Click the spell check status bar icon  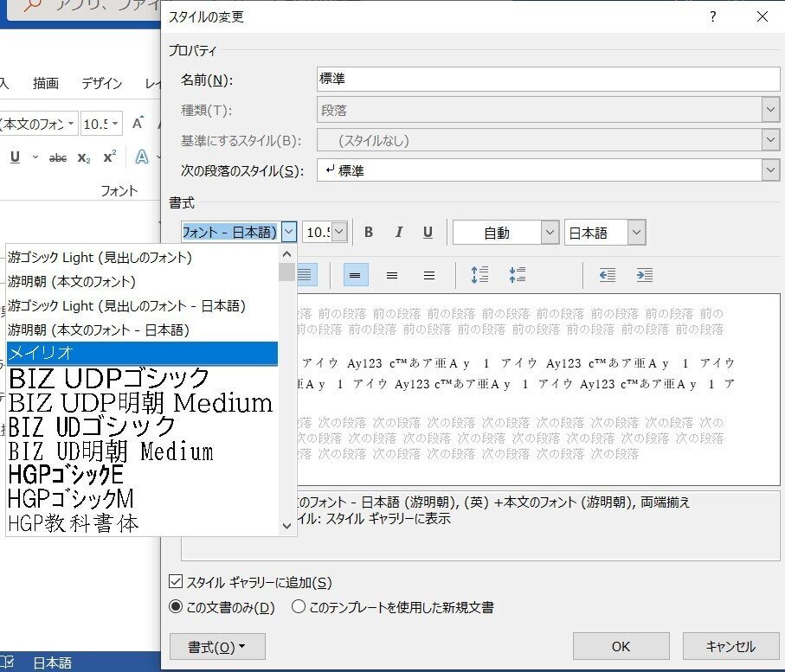(x=7, y=662)
